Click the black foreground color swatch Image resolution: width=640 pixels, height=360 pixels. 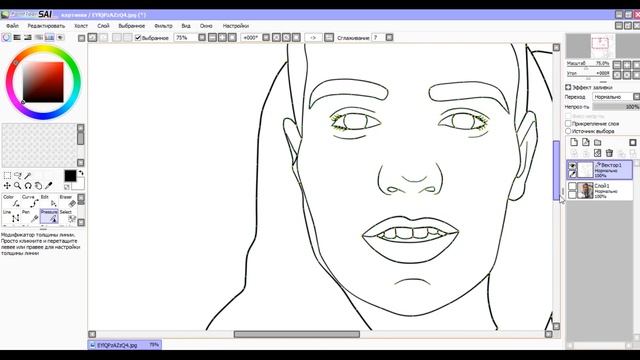(70, 176)
